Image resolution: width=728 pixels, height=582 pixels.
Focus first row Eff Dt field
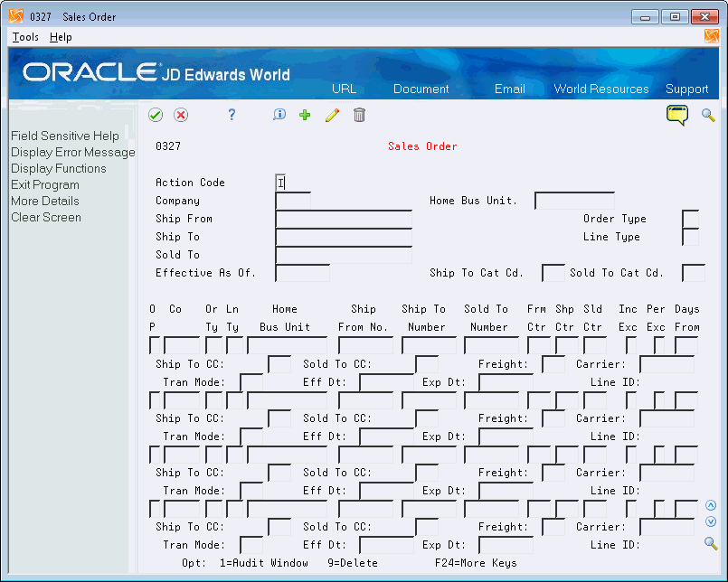click(x=386, y=382)
